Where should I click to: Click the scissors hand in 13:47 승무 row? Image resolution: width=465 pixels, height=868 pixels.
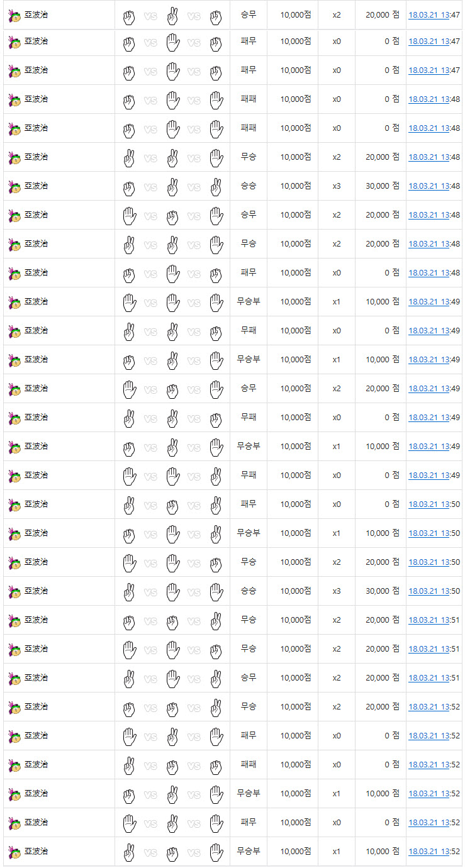172,15
